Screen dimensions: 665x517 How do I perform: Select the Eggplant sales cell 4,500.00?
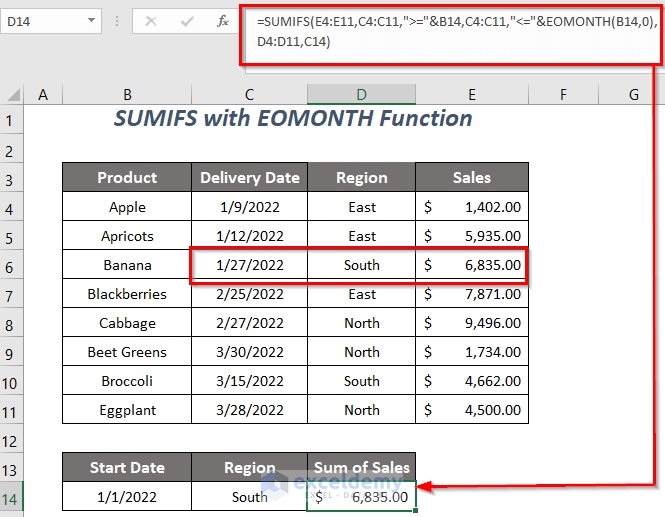[x=472, y=410]
